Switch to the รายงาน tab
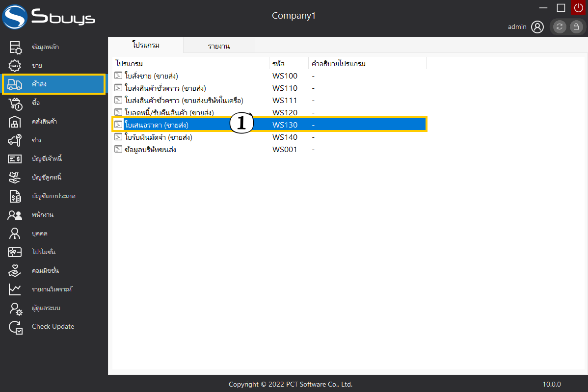 coord(219,46)
